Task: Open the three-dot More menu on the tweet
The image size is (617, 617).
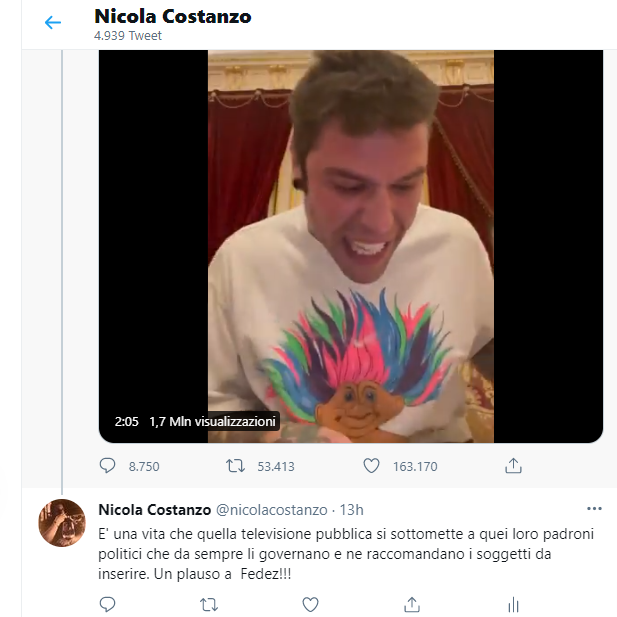Action: pos(594,508)
